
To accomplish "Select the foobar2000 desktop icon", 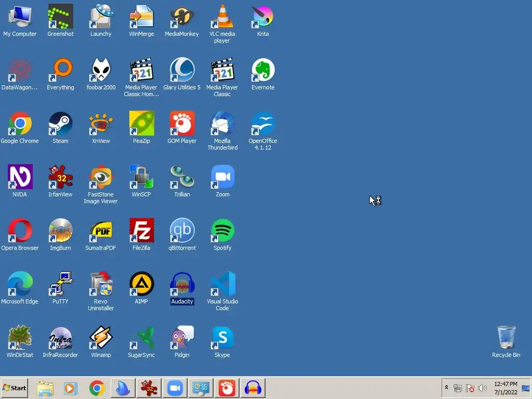I will (101, 74).
